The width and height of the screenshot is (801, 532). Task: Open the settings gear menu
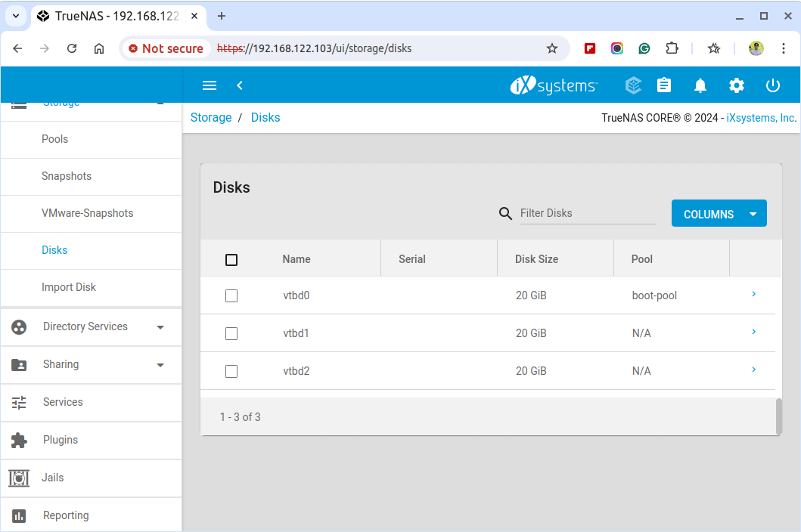(736, 85)
